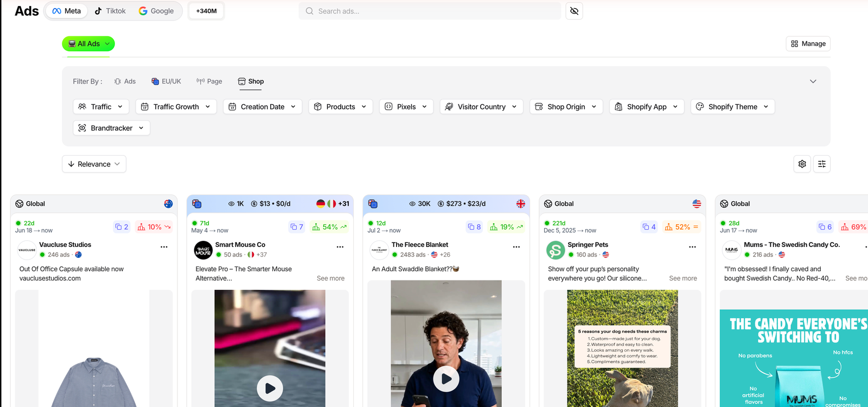868x407 pixels.
Task: Open the sliders display options icon
Action: click(x=822, y=164)
